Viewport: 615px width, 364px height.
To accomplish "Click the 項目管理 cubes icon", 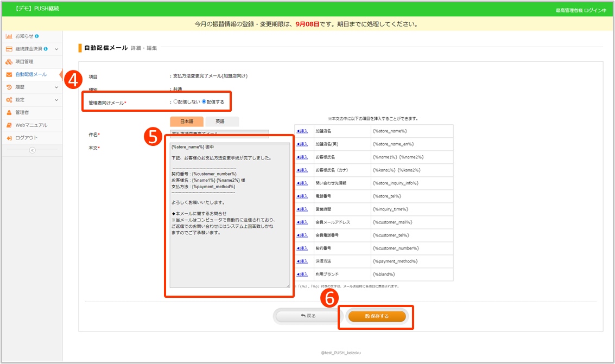I will pos(9,62).
